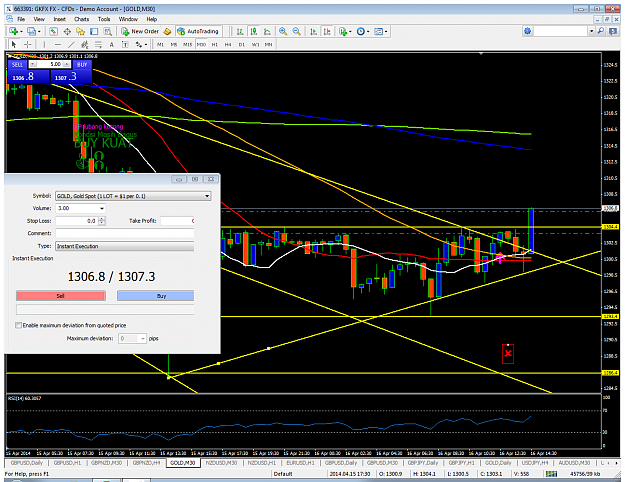The height and width of the screenshot is (482, 625).
Task: Open the order Type dropdown
Action: [125, 246]
